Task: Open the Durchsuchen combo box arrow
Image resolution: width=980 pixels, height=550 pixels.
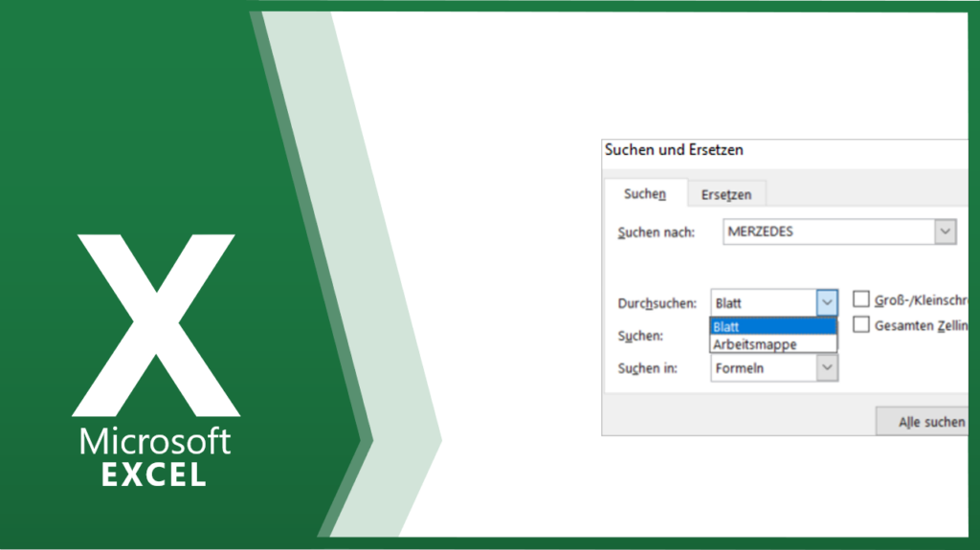Action: pyautogui.click(x=827, y=303)
